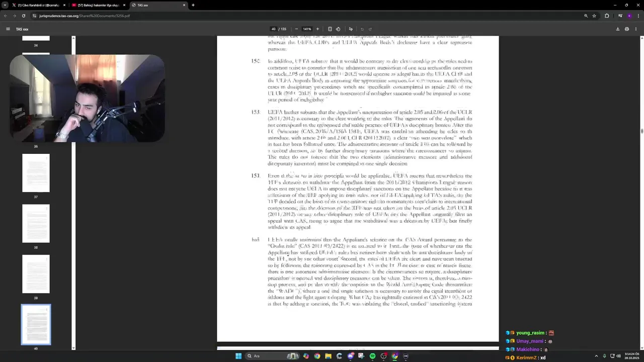Switch to the YouTube Bahisçi hakemler tab
This screenshot has height=362, width=644.
pyautogui.click(x=98, y=5)
